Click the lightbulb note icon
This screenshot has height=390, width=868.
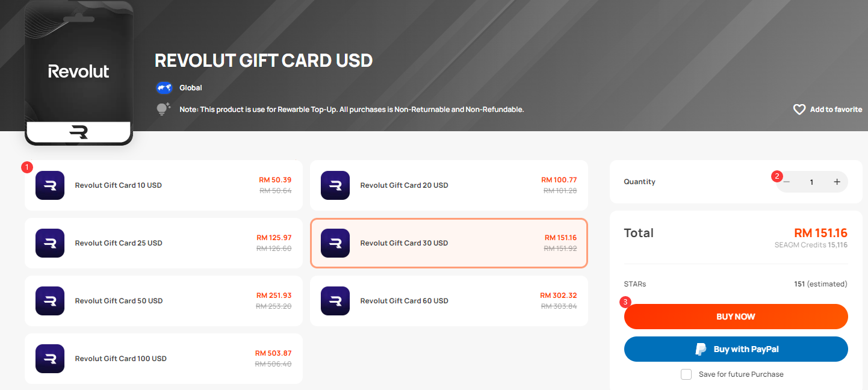click(163, 109)
